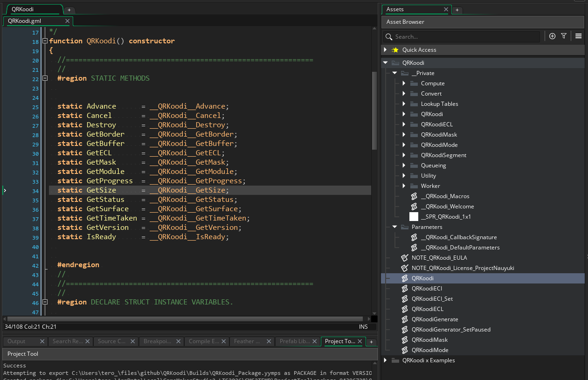Select the __QRKoodi_DefaultParameters script icon
The width and height of the screenshot is (588, 380).
tap(414, 248)
